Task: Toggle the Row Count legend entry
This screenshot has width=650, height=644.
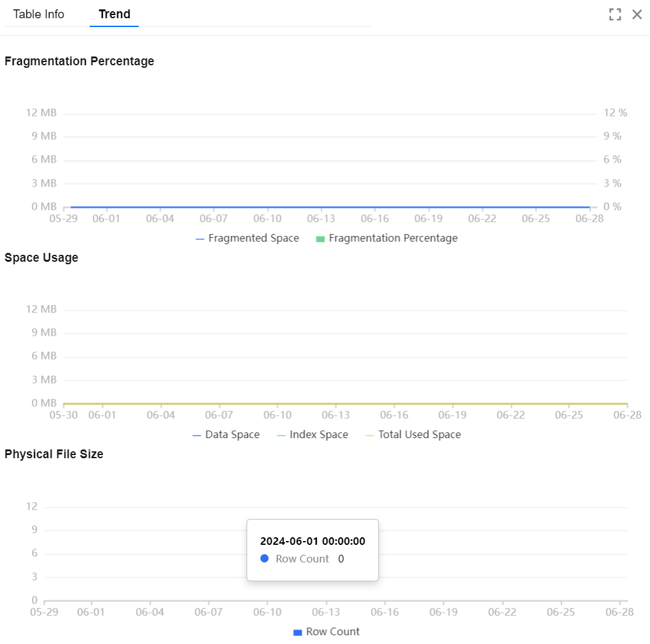Action: pyautogui.click(x=333, y=632)
